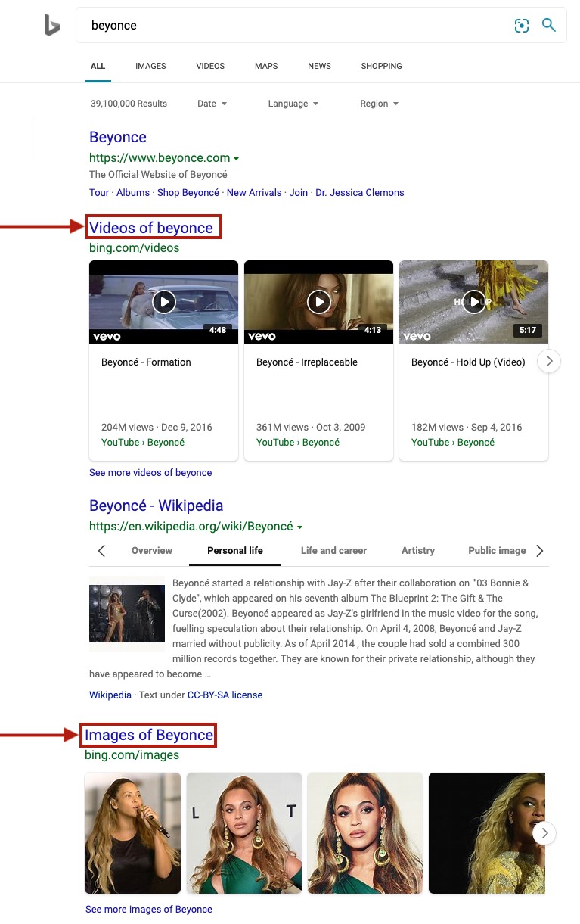Open the Language filter dropdown
580x924 pixels.
293,104
